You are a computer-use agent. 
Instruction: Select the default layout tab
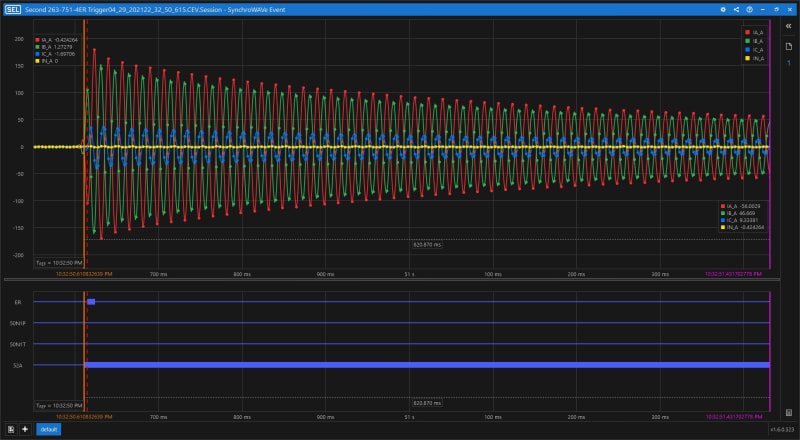(48, 429)
